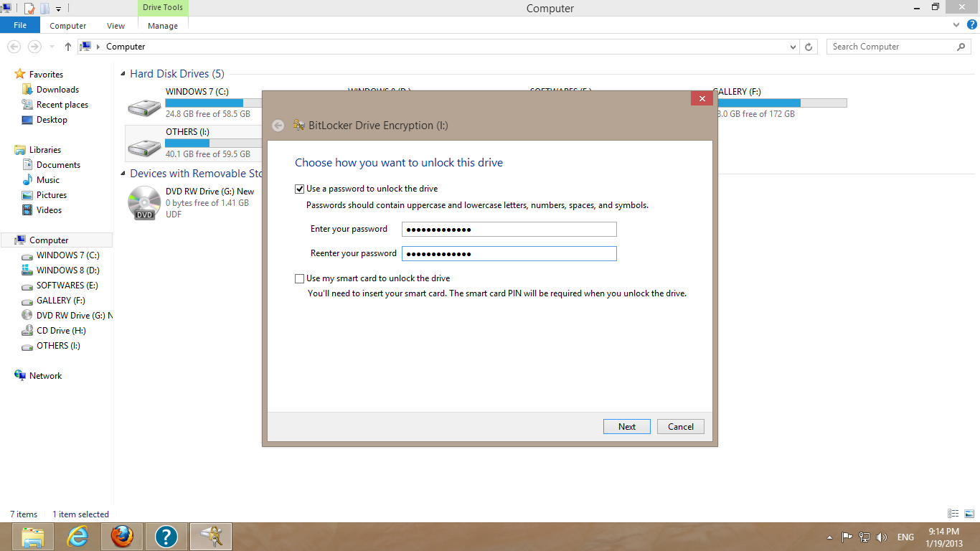The width and height of the screenshot is (980, 551).
Task: Launch Internet Explorer from the taskbar
Action: (77, 537)
